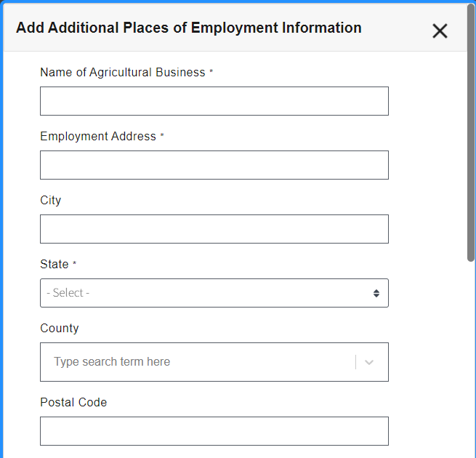The height and width of the screenshot is (458, 476).
Task: Click the 'State' field label
Action: tap(55, 265)
